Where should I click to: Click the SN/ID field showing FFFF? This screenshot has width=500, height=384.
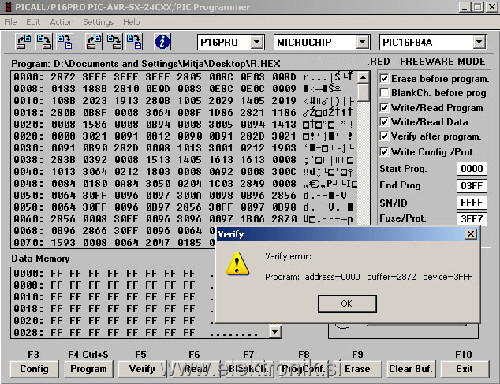coord(472,202)
